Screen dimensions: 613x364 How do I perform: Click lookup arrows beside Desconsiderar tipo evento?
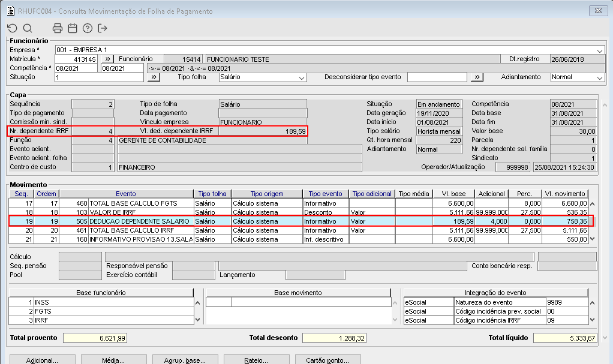point(476,77)
